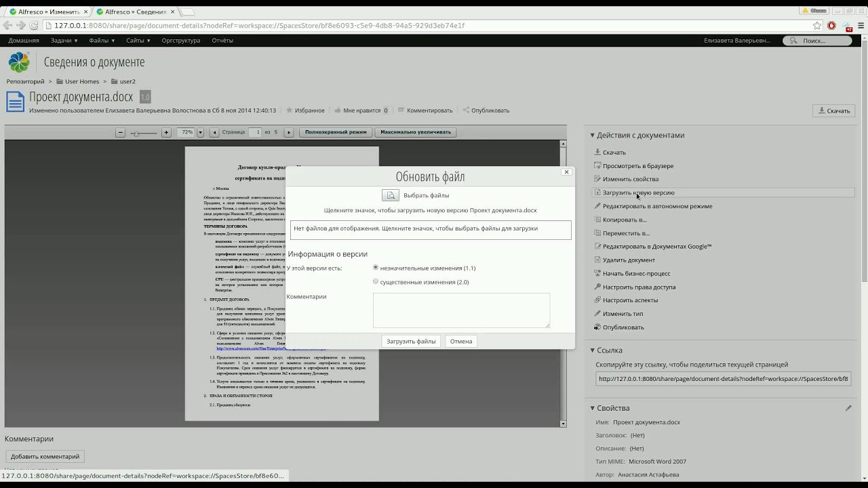868x488 pixels.
Task: Open the Репозиторий breadcrumb link
Action: (x=26, y=81)
